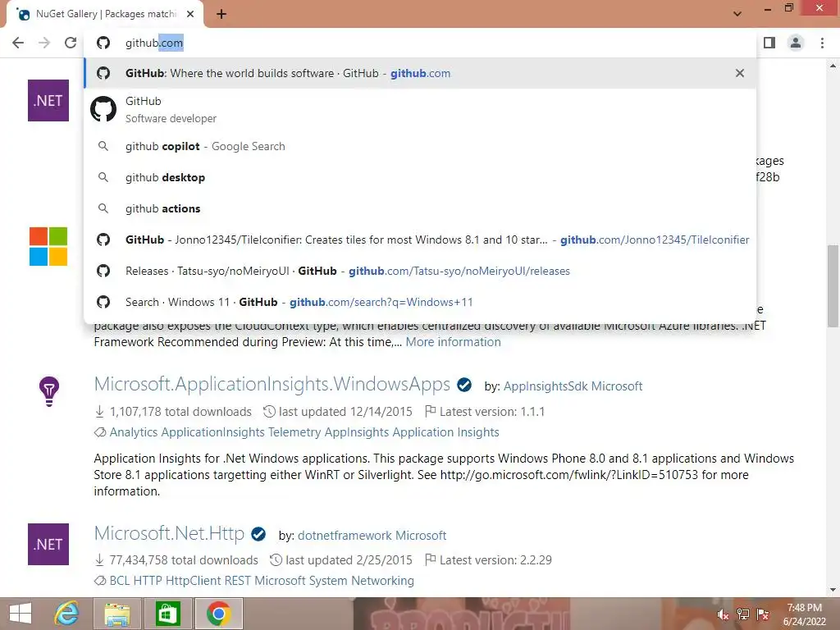Open the Chrome profile avatar button
The width and height of the screenshot is (840, 630).
pyautogui.click(x=796, y=43)
